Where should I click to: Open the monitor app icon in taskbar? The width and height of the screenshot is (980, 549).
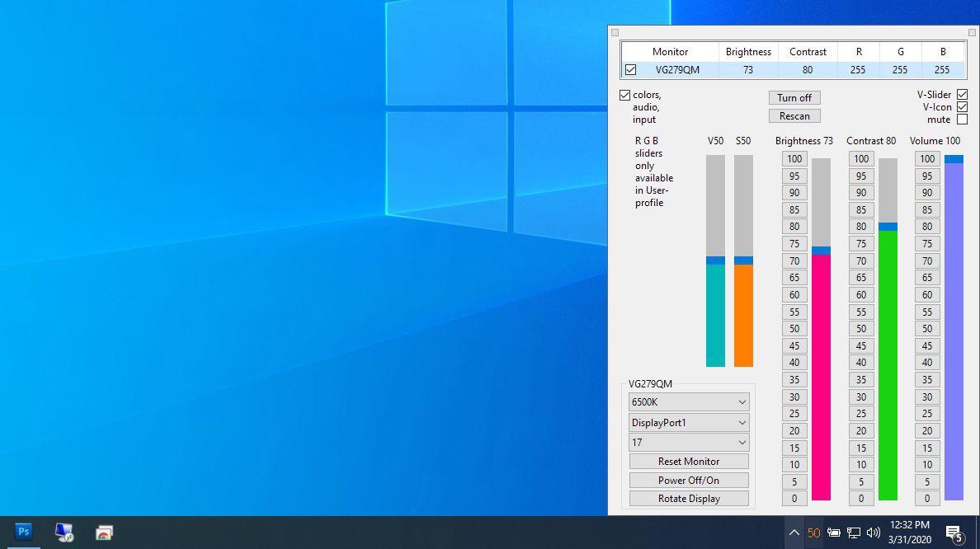pyautogui.click(x=64, y=533)
